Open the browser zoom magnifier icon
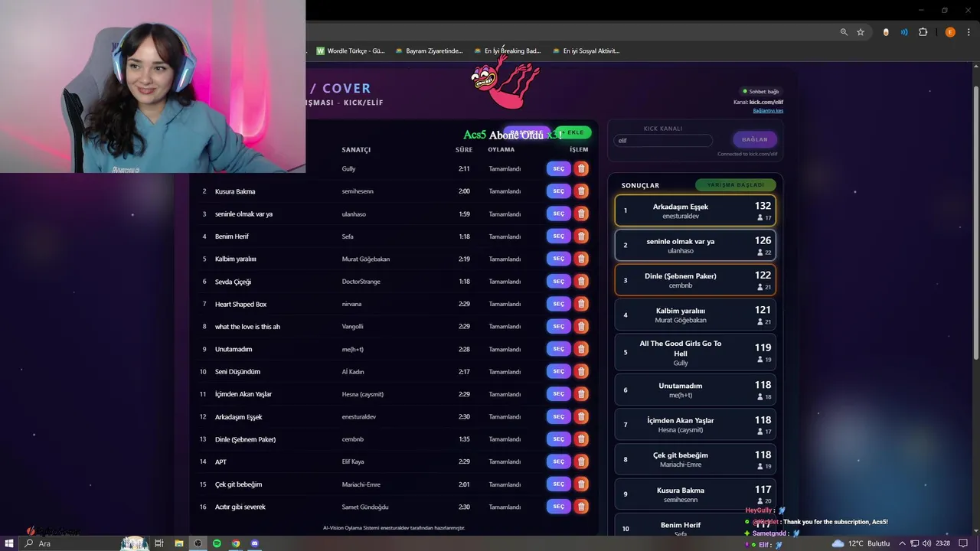Viewport: 980px width, 551px height. (x=844, y=32)
